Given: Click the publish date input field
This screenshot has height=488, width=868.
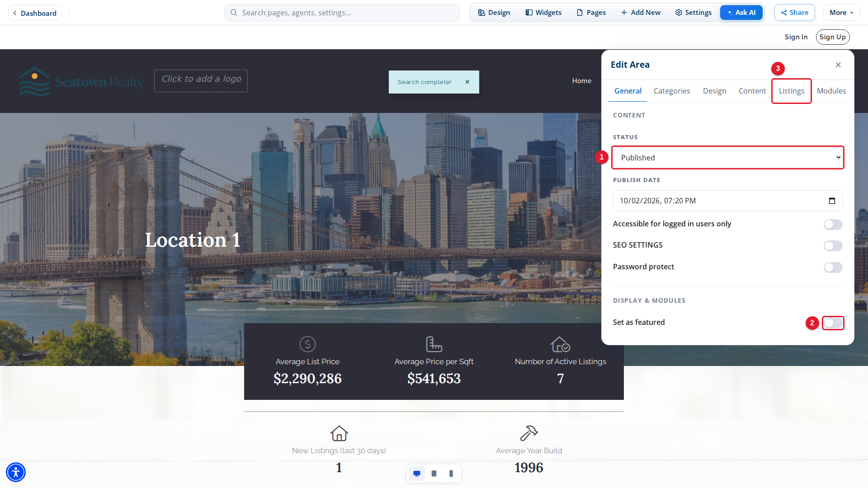Looking at the screenshot, I should (x=728, y=201).
